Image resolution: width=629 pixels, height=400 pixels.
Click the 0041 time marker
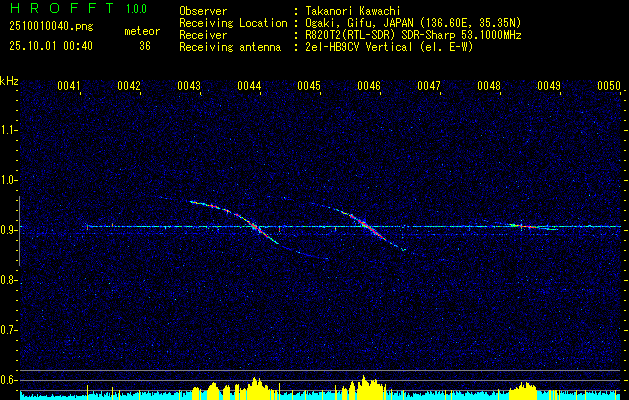pos(69,86)
